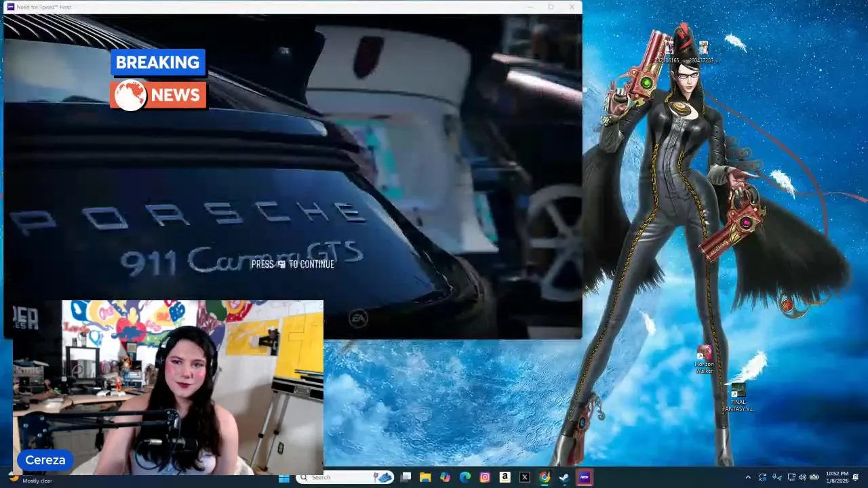Close the Need for Speed Heat window
Viewport: 868px width, 488px height.
pyautogui.click(x=572, y=7)
